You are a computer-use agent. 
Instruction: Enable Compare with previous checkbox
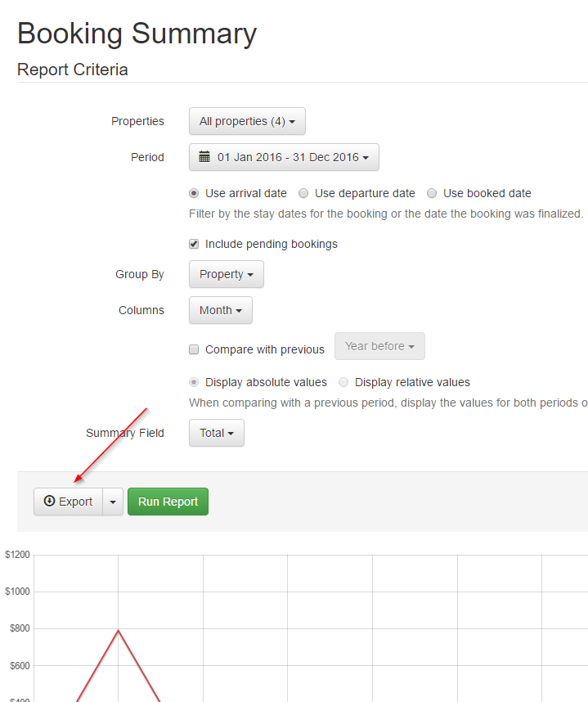pos(194,349)
